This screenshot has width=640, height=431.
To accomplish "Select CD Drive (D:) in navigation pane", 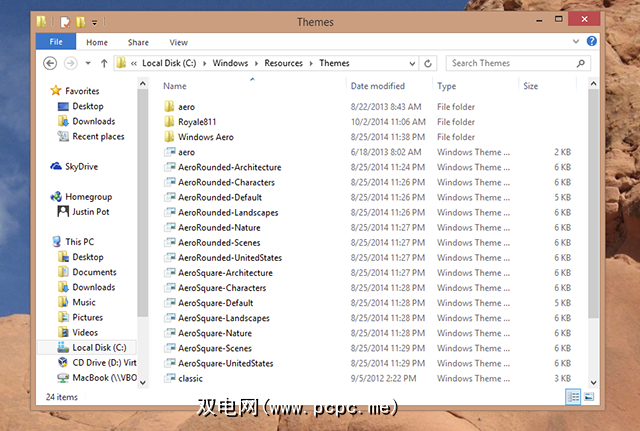I will click(104, 363).
